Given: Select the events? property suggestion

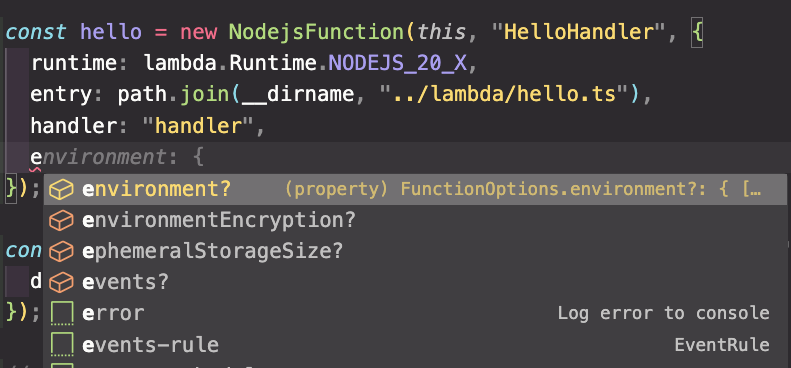Looking at the screenshot, I should coord(415,282).
